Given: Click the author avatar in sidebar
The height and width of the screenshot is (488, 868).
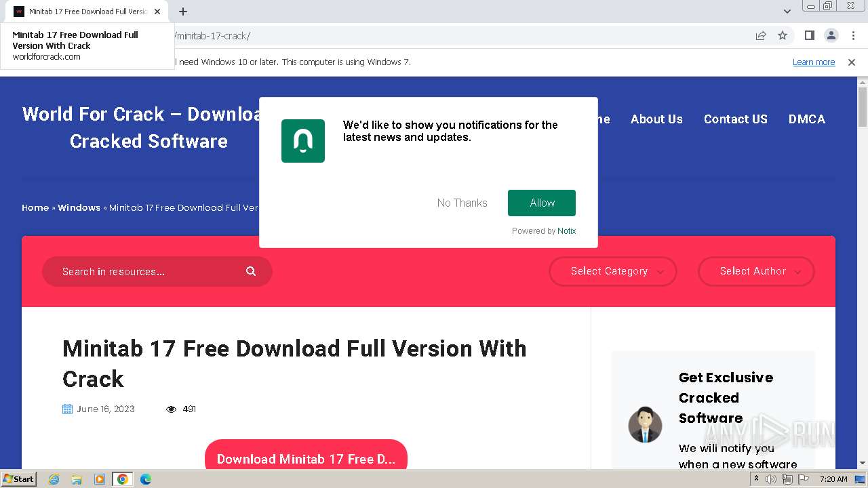Looking at the screenshot, I should pos(645,425).
